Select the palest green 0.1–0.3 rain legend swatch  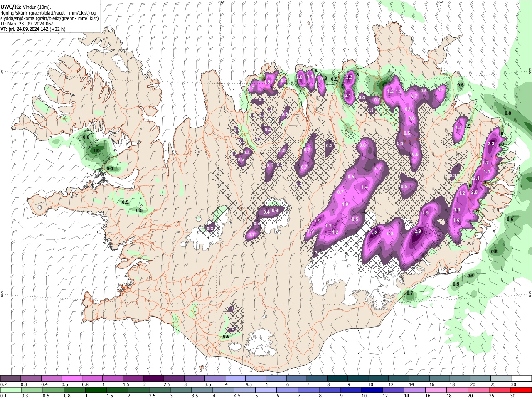[11, 390]
